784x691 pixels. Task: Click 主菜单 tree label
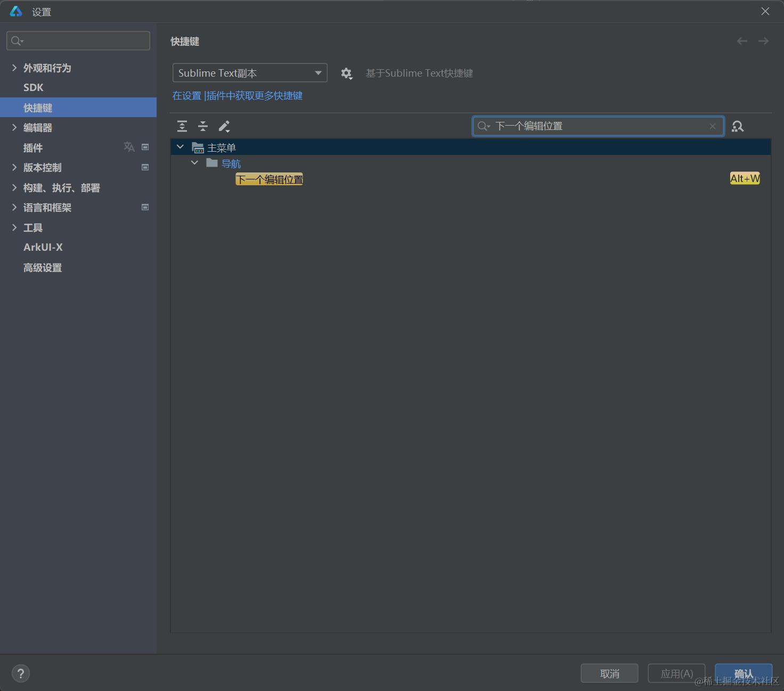pyautogui.click(x=222, y=147)
